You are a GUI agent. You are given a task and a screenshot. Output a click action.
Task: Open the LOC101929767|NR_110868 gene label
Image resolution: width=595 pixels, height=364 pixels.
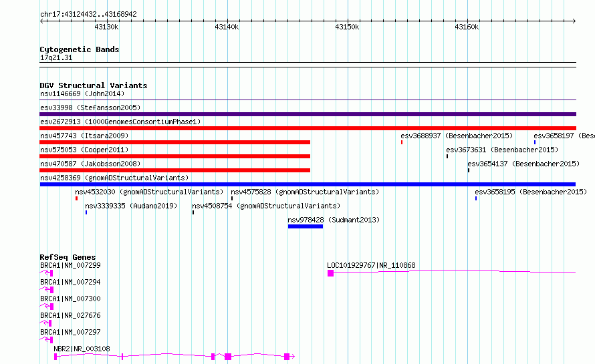pyautogui.click(x=371, y=265)
